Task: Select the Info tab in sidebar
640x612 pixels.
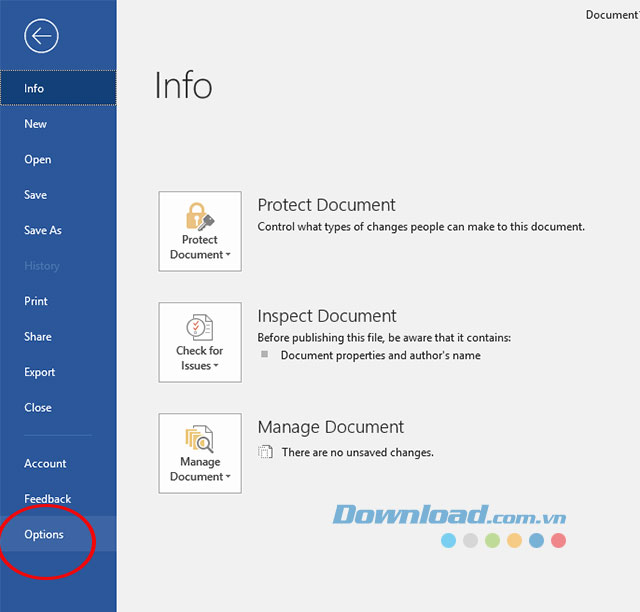Action: click(35, 88)
